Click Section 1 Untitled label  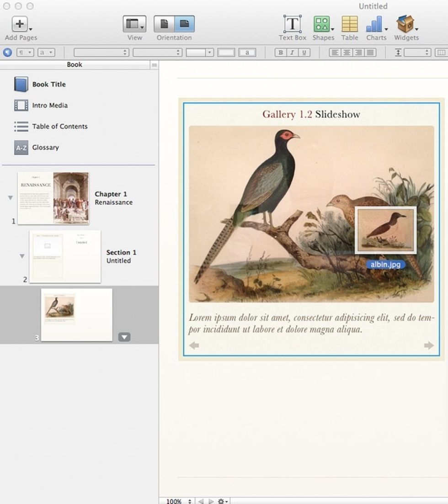pyautogui.click(x=121, y=256)
